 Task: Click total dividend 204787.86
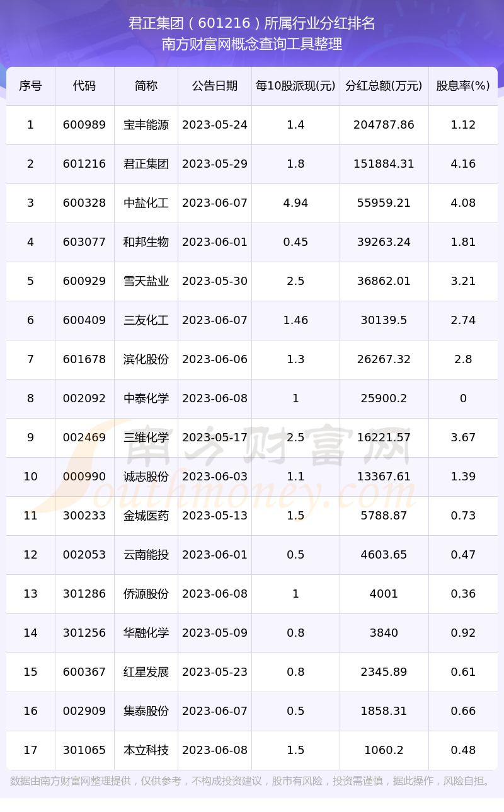coord(384,125)
